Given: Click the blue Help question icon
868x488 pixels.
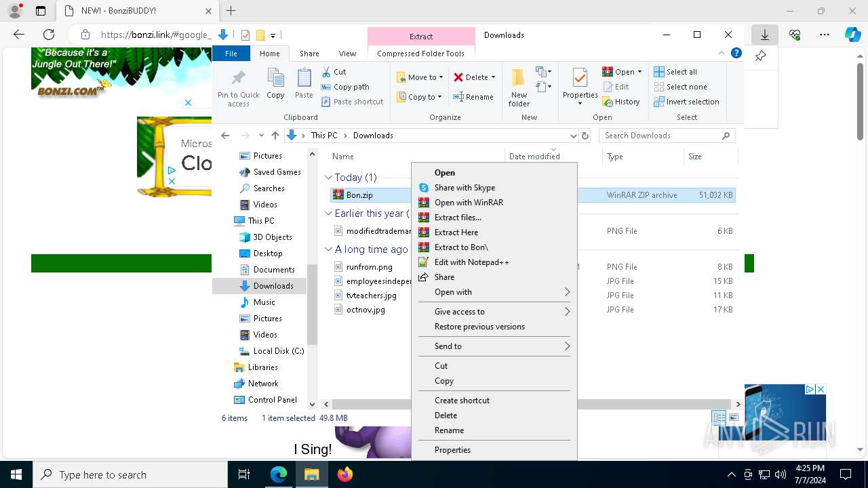Looking at the screenshot, I should pyautogui.click(x=736, y=53).
